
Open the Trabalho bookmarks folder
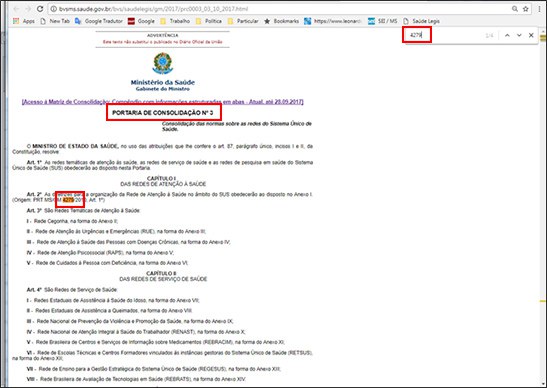(x=175, y=21)
